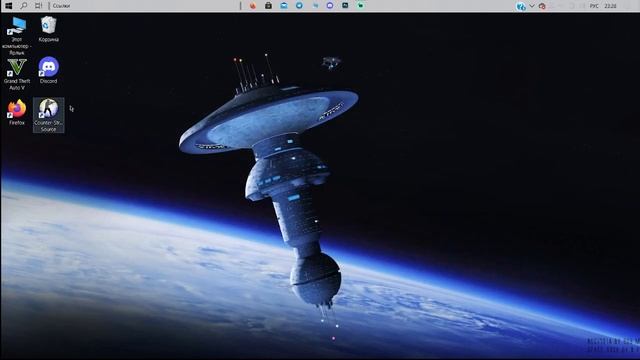Expand hidden system tray icons chevron
640x360 pixels.
tap(532, 6)
